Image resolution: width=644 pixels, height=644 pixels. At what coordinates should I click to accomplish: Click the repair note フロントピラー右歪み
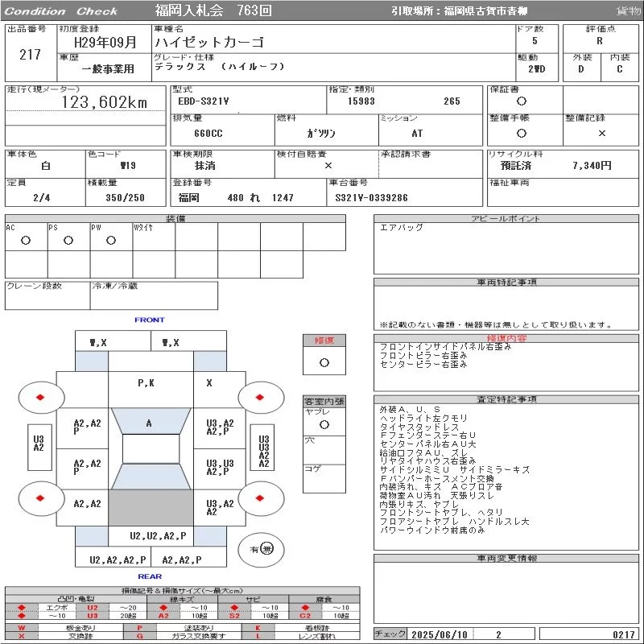423,355
